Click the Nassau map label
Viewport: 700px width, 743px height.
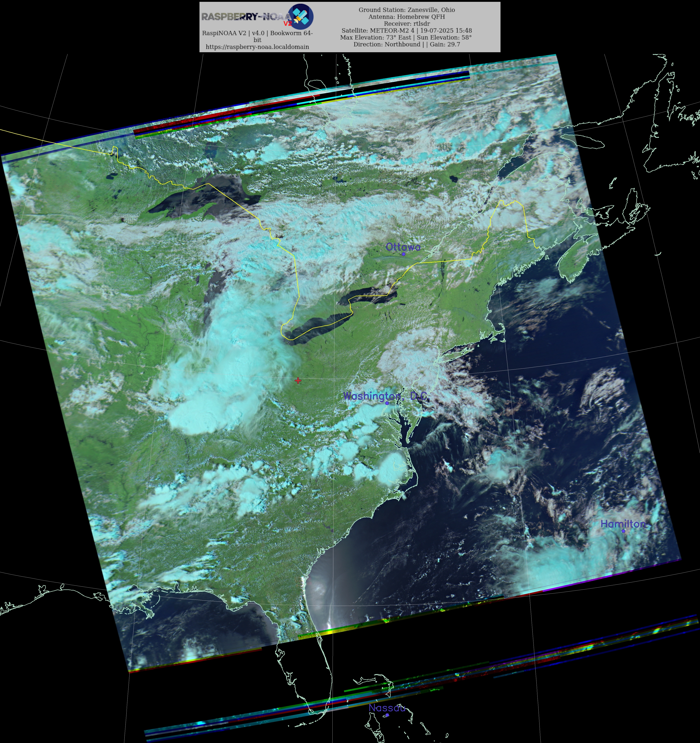click(387, 707)
